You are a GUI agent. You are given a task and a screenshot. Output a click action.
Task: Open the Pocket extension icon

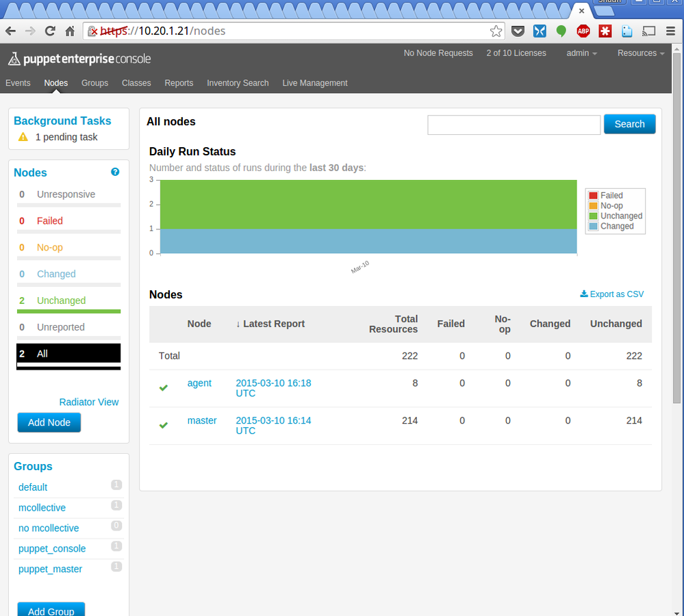(518, 31)
